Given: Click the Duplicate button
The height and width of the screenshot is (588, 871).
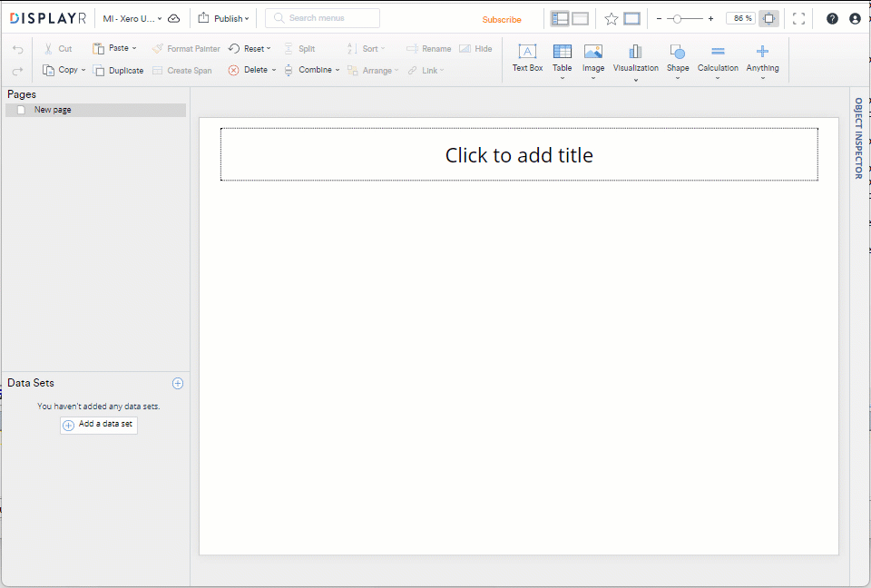Looking at the screenshot, I should (x=118, y=71).
